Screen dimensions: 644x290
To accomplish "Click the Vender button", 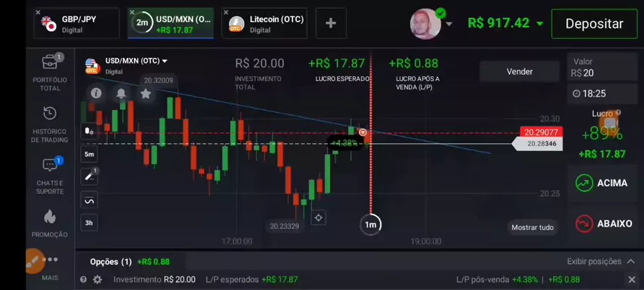I will pyautogui.click(x=520, y=71).
